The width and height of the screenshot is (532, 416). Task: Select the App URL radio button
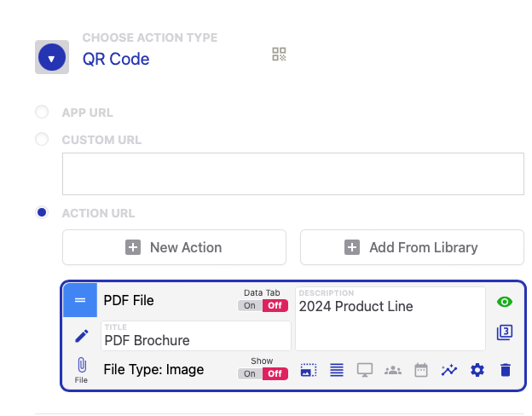42,113
